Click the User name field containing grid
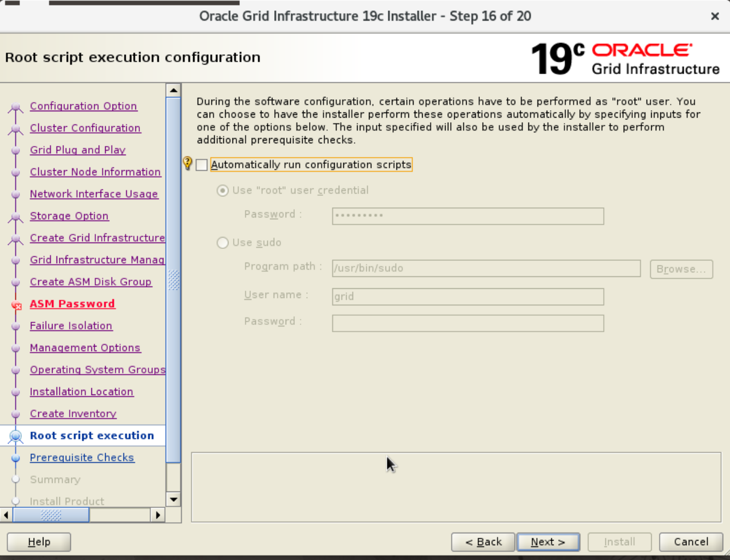The width and height of the screenshot is (730, 560). [x=468, y=296]
